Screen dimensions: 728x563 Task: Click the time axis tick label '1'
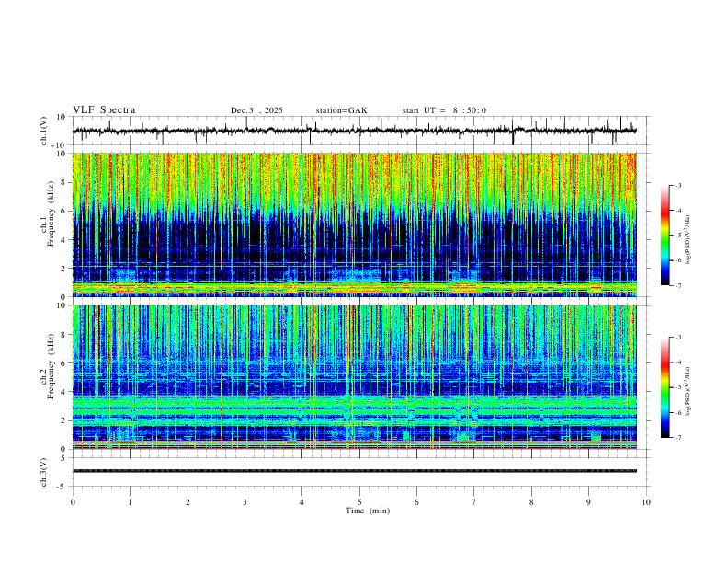click(x=130, y=502)
